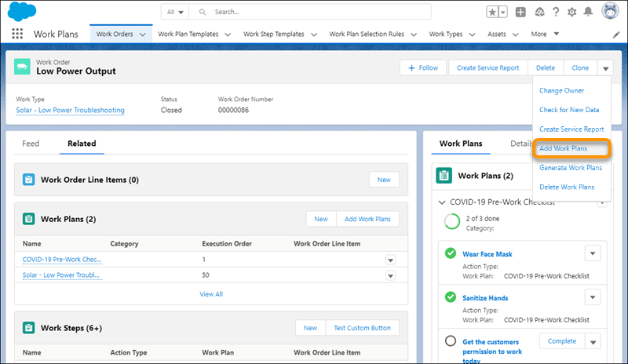Toggle Wear Face Mask completed checkmark
Image resolution: width=628 pixels, height=364 pixels.
[451, 253]
